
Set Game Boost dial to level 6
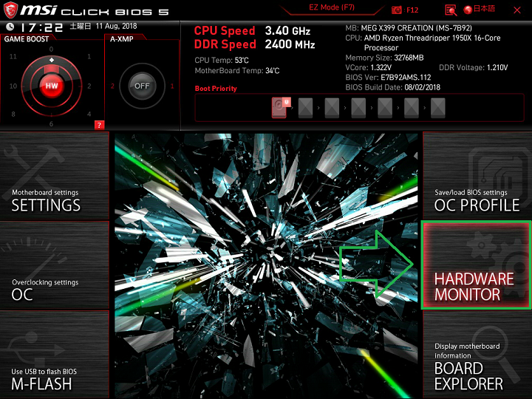click(51, 124)
